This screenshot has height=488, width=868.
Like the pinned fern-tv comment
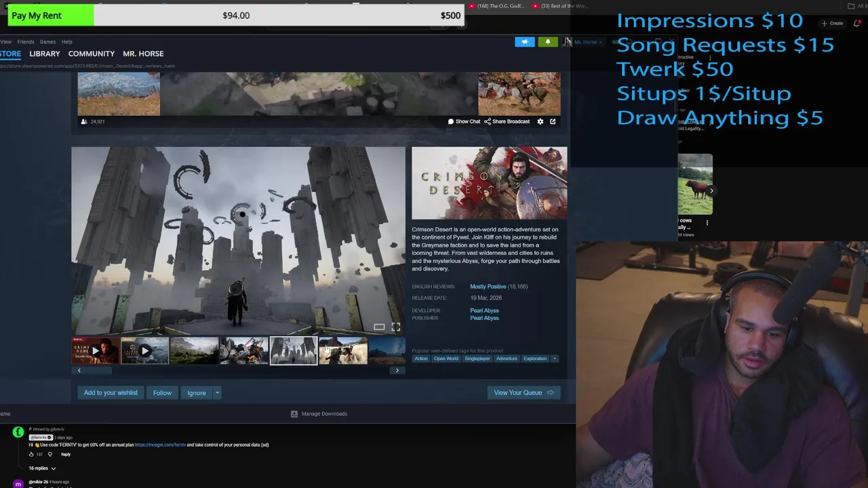point(31,454)
